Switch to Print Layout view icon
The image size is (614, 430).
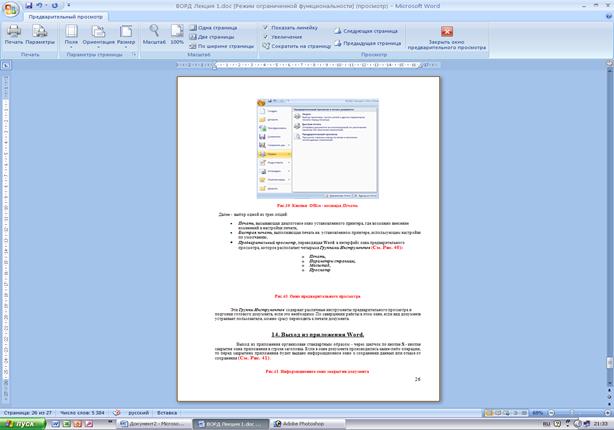pos(489,413)
